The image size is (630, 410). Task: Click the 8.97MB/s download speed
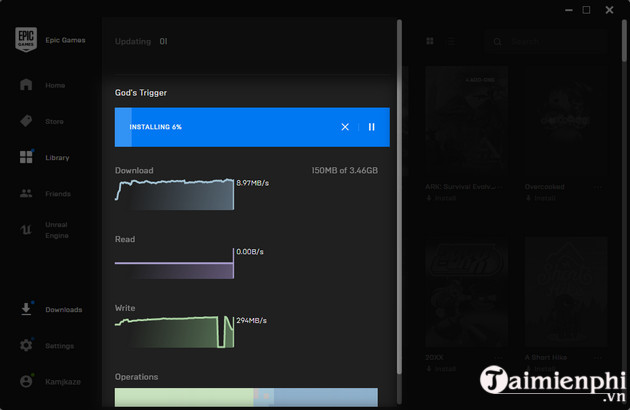click(x=253, y=183)
